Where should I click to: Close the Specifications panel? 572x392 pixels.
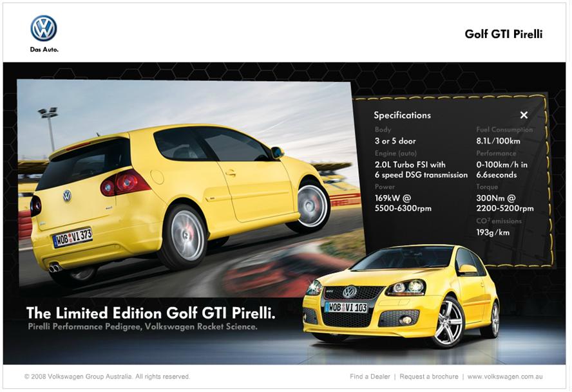click(x=524, y=115)
